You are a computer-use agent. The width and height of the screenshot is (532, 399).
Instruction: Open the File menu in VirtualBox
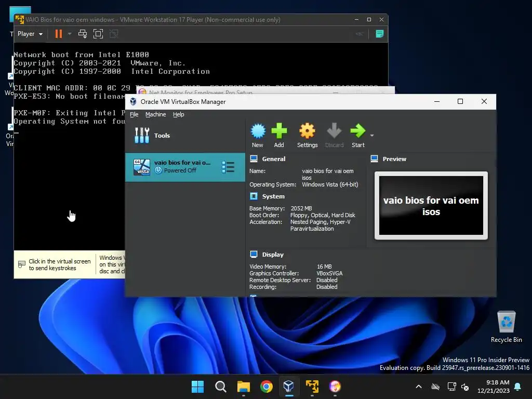134,114
